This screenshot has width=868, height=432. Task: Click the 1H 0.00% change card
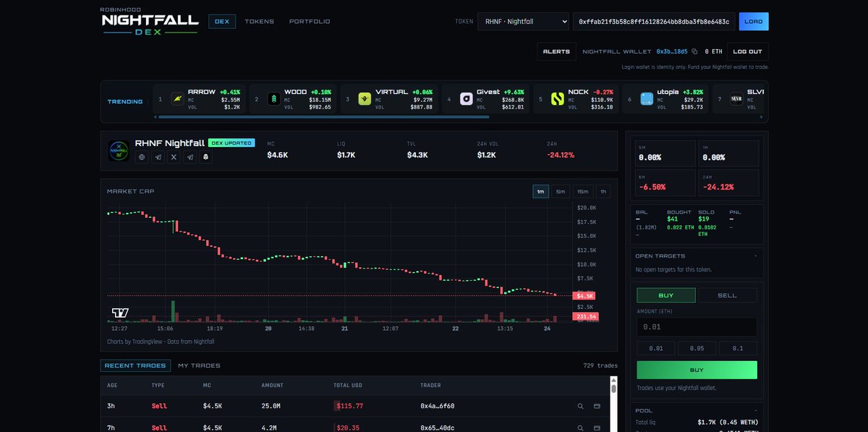point(729,153)
